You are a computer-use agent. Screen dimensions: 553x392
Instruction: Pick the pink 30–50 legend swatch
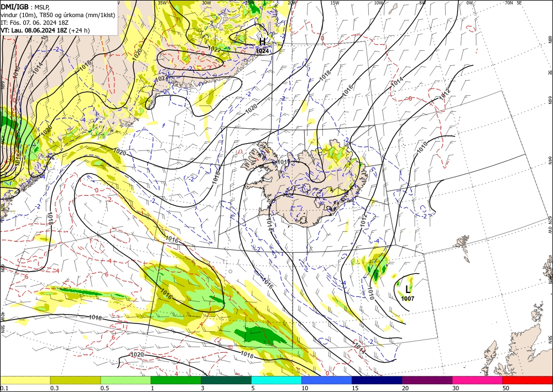pyautogui.click(x=478, y=380)
